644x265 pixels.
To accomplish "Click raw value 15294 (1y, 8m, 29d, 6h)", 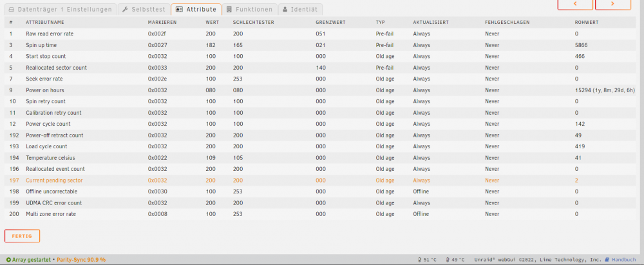I will (x=605, y=90).
